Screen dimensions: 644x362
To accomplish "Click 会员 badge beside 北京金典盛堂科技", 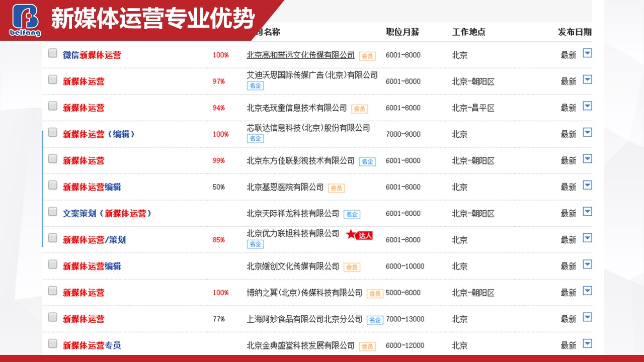I will pyautogui.click(x=367, y=346).
